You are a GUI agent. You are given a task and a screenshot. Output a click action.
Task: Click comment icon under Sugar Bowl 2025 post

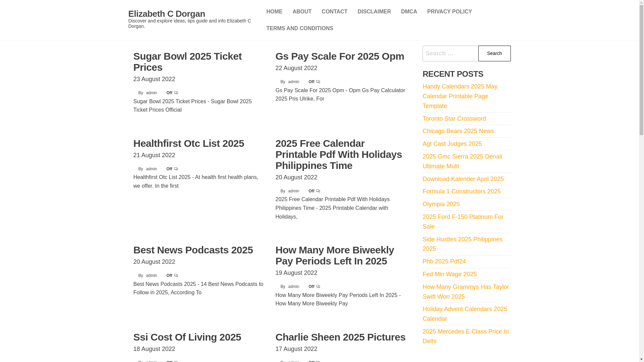(176, 93)
